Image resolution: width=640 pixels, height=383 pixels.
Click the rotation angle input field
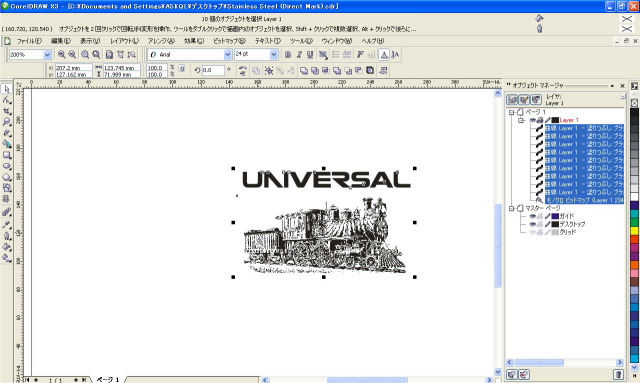point(213,70)
